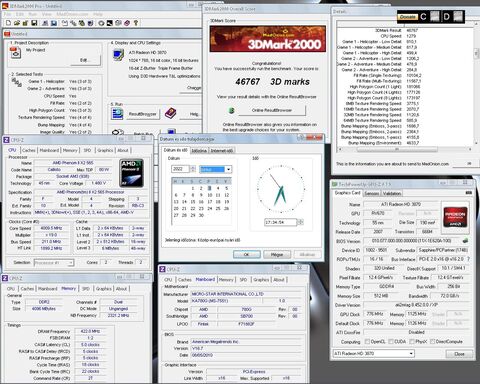
Task: Select About tab in the CPU-Z Memory window
Action: [121, 289]
